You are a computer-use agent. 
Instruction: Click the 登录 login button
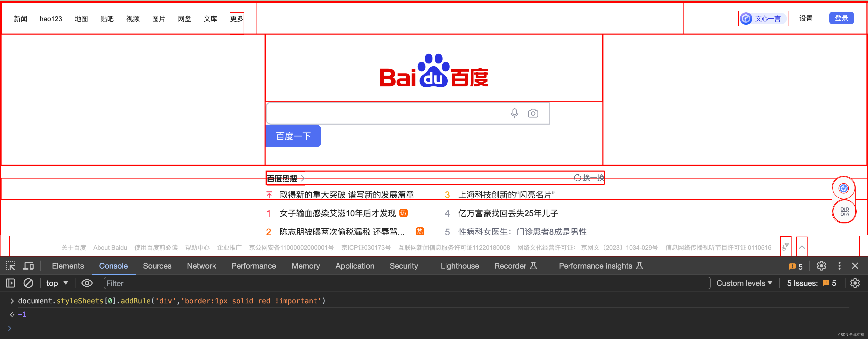841,18
